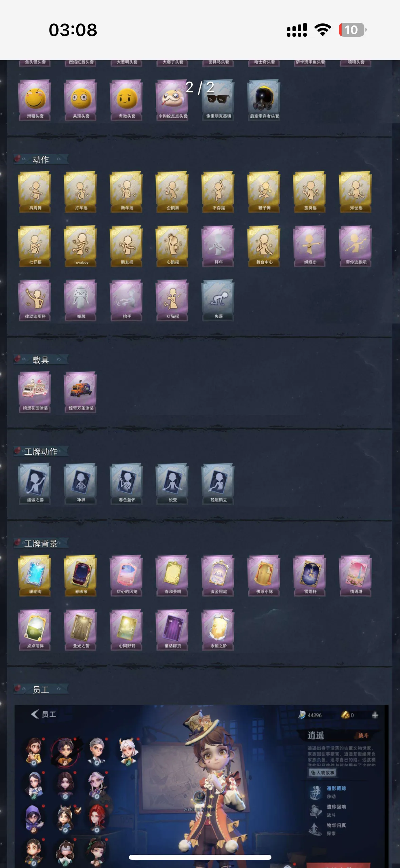Open the 抖肩舞 dance action icon
This screenshot has width=400, height=868.
35,192
